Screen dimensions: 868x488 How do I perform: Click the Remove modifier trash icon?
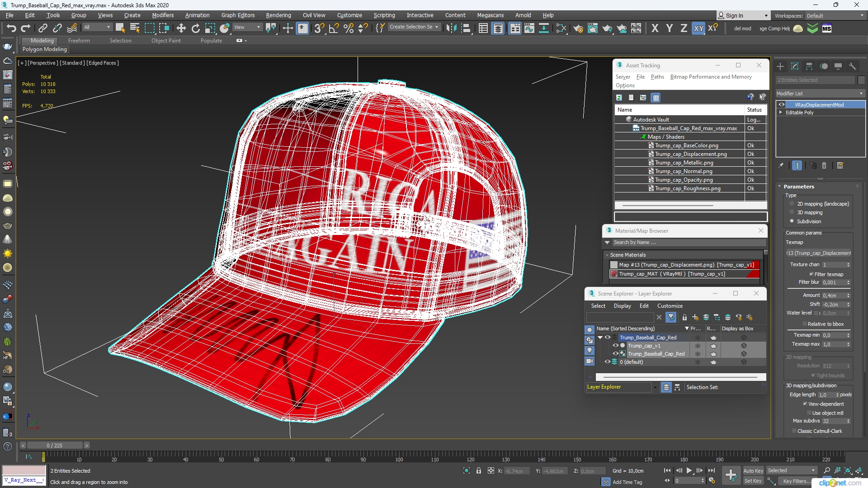pos(824,166)
